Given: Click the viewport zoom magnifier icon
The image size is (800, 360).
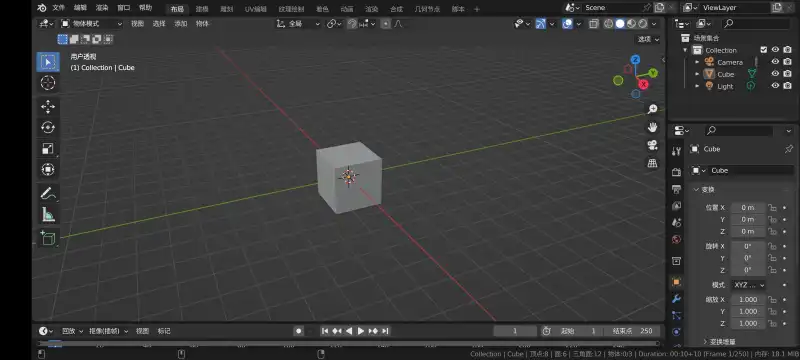Looking at the screenshot, I should (652, 109).
